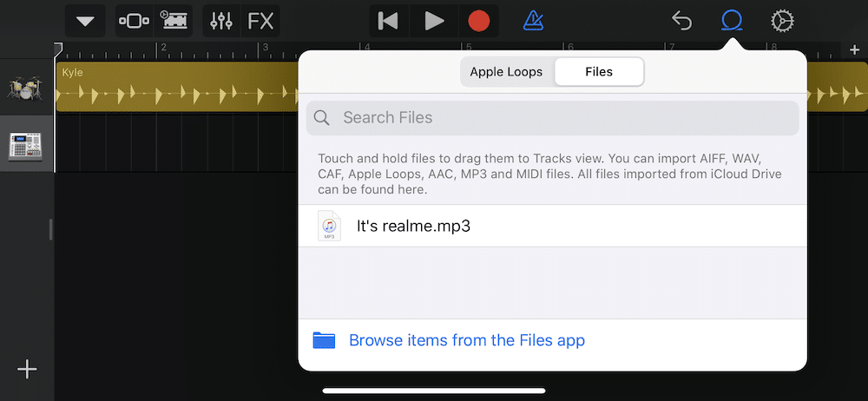Select the Files tab
The image size is (868, 401).
click(599, 72)
